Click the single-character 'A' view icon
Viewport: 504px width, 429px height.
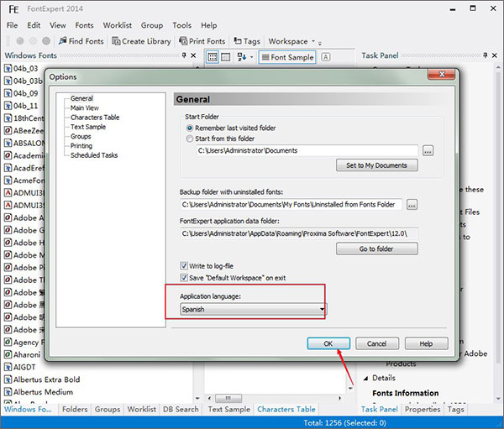pyautogui.click(x=326, y=57)
